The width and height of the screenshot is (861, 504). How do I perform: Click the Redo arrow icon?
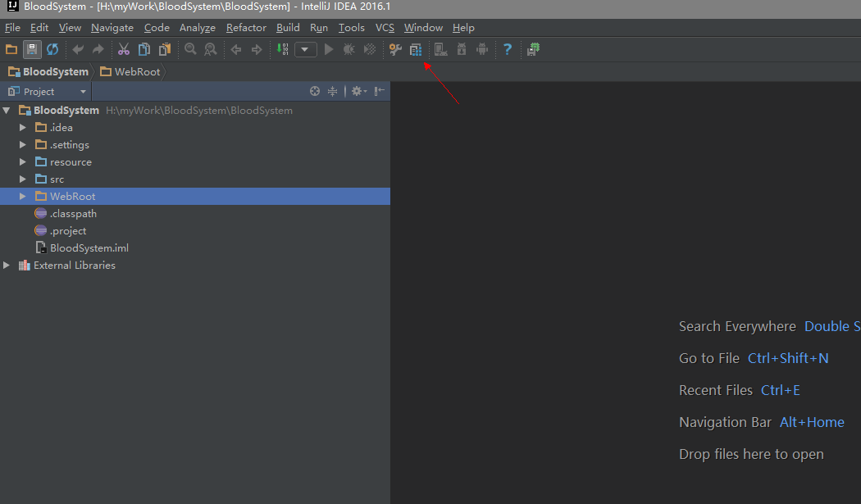(x=98, y=49)
